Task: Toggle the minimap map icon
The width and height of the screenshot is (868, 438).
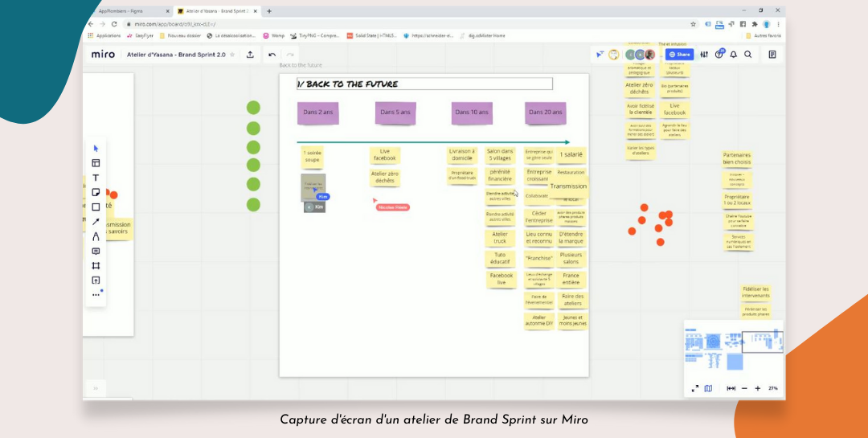Action: coord(708,388)
